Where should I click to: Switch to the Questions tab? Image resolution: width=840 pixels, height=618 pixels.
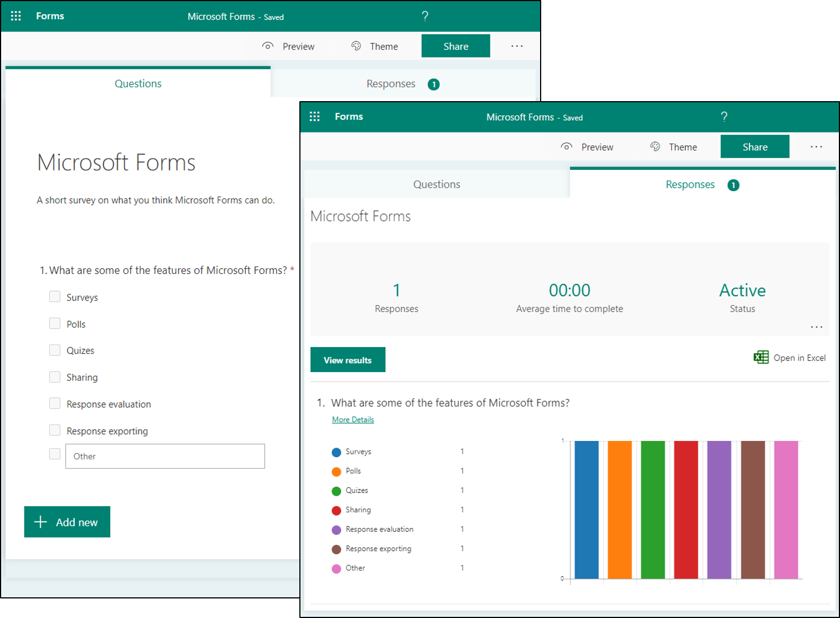[436, 184]
